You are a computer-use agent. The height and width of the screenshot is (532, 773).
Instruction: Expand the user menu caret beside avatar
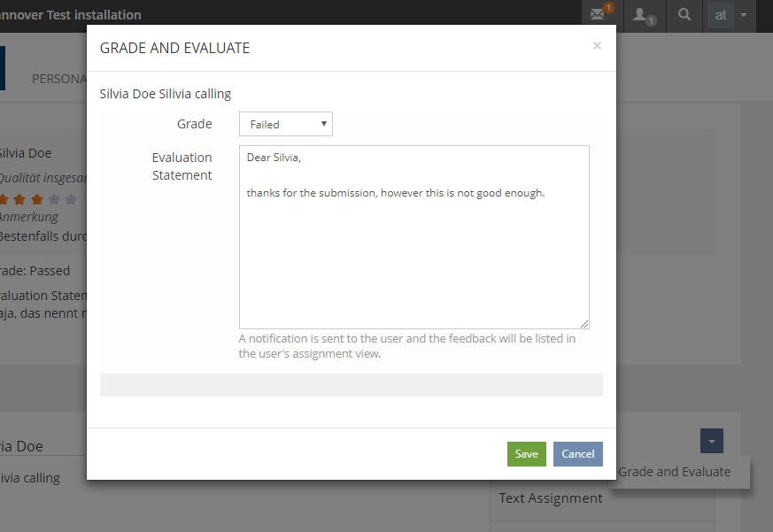coord(744,15)
